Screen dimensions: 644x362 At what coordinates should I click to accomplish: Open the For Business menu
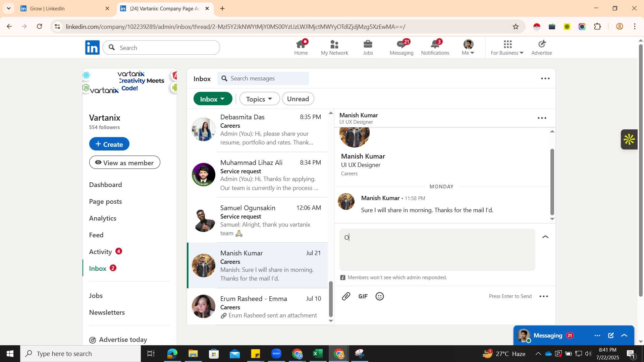507,47
